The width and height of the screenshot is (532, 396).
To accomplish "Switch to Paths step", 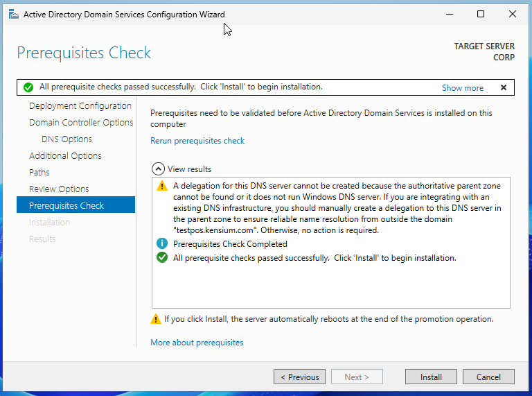I will (39, 172).
